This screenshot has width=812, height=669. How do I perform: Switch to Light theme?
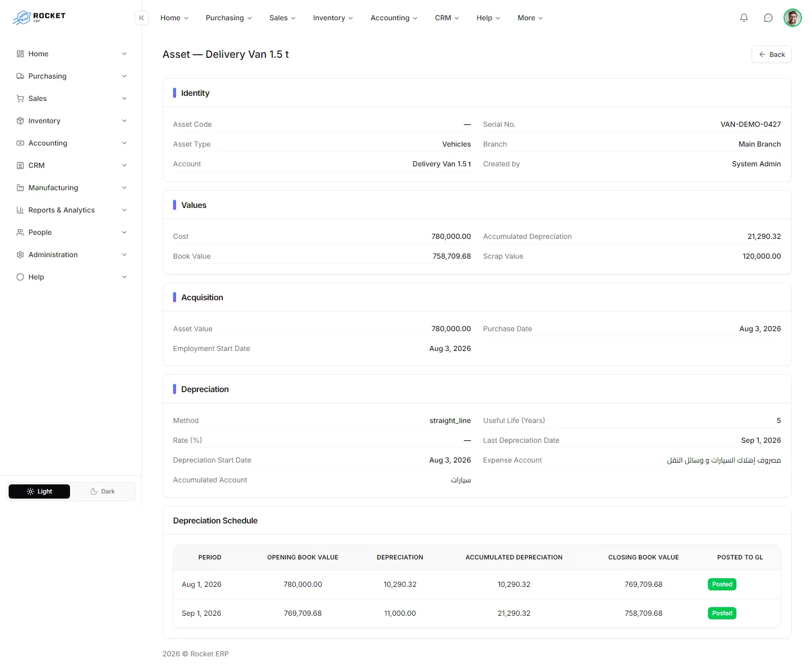pos(39,491)
